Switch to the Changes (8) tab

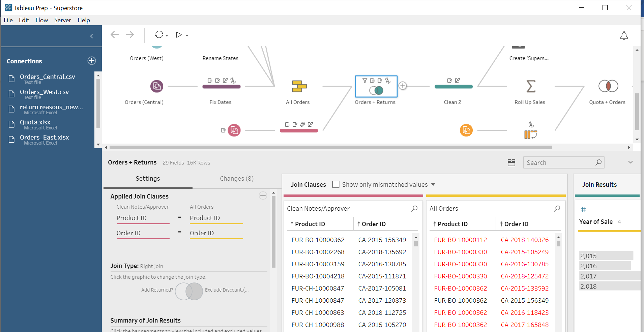236,179
